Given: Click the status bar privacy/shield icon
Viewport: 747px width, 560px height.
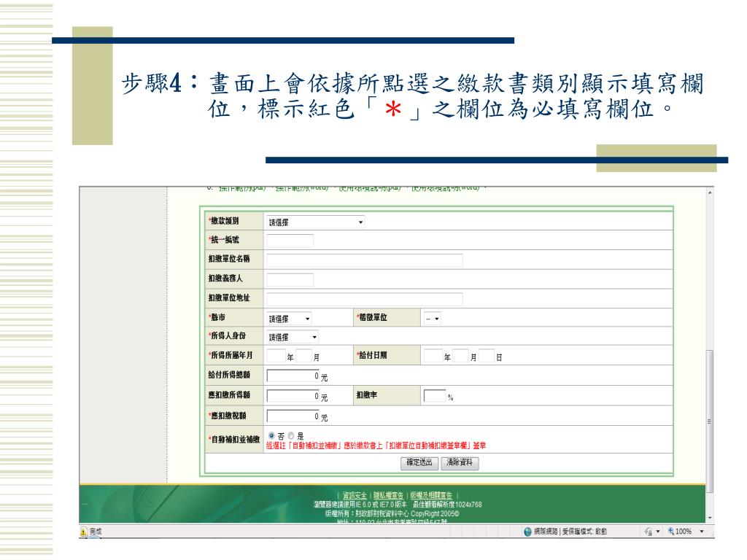Looking at the screenshot, I should click(x=649, y=532).
